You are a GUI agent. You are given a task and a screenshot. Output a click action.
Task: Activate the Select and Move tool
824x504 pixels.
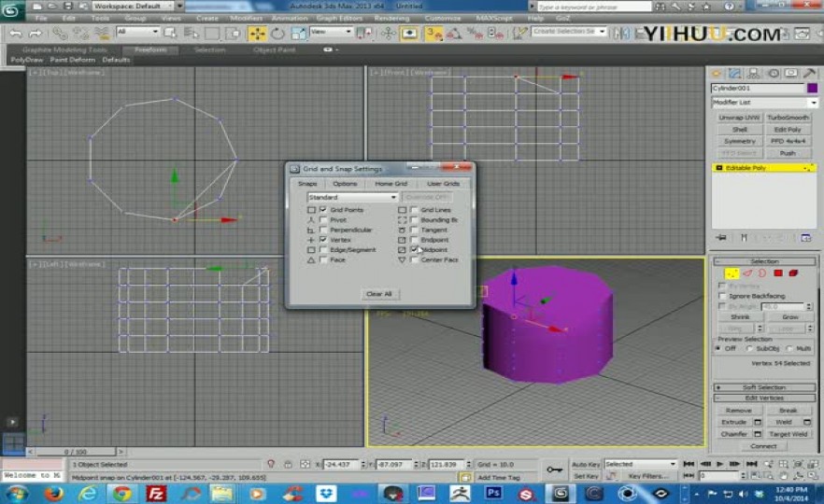point(257,34)
